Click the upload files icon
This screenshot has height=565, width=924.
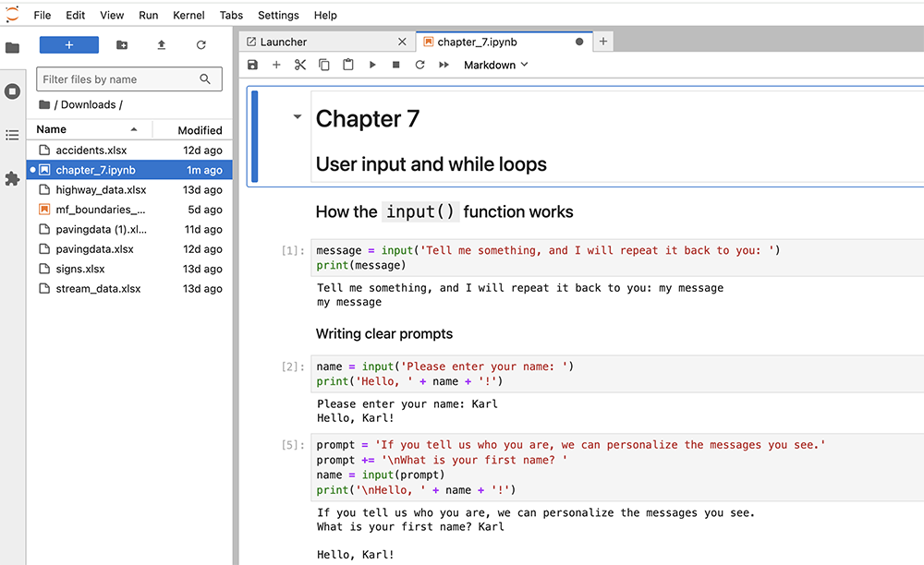click(x=162, y=44)
